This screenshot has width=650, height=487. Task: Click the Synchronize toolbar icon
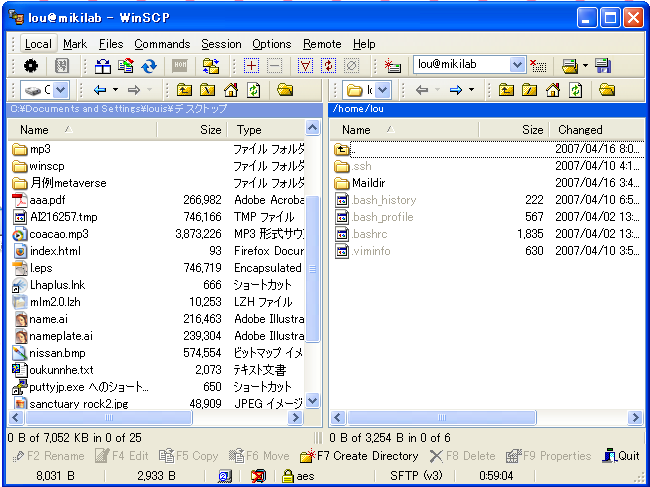[126, 65]
